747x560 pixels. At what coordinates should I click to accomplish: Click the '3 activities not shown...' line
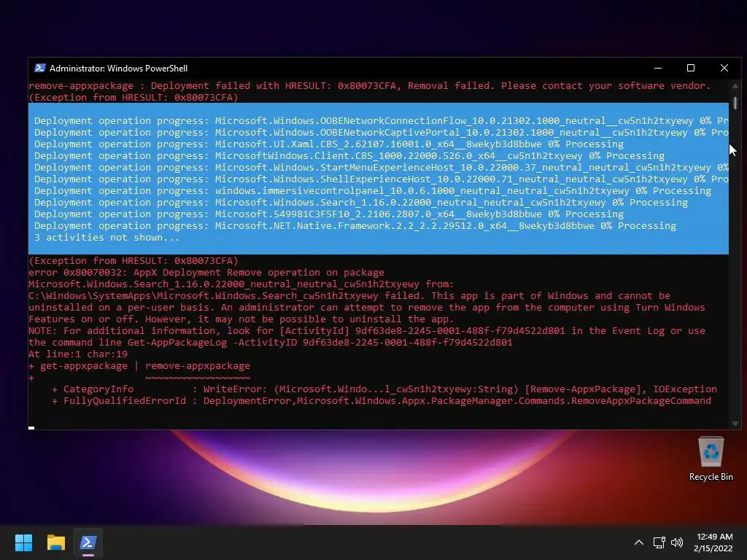click(x=107, y=237)
